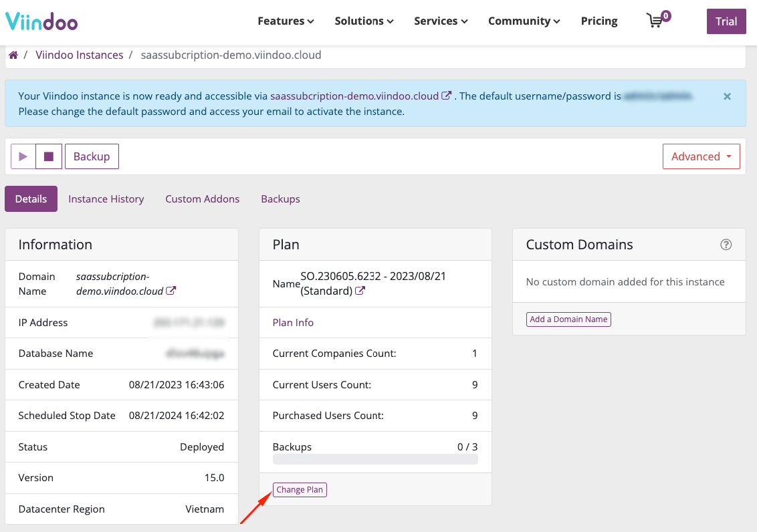
Task: Open the saassubcription-demo.viindoo.cloud link in banner
Action: pyautogui.click(x=354, y=96)
